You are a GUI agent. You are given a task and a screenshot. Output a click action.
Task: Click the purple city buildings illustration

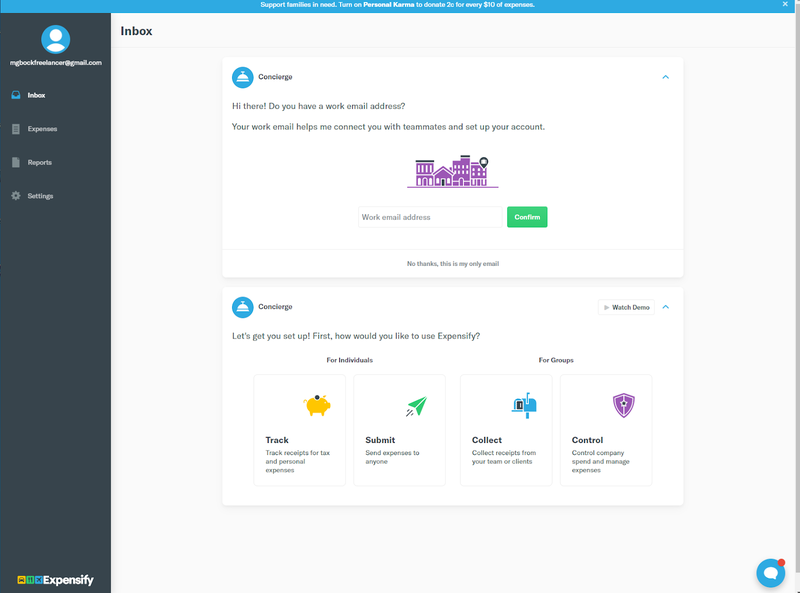pyautogui.click(x=453, y=171)
